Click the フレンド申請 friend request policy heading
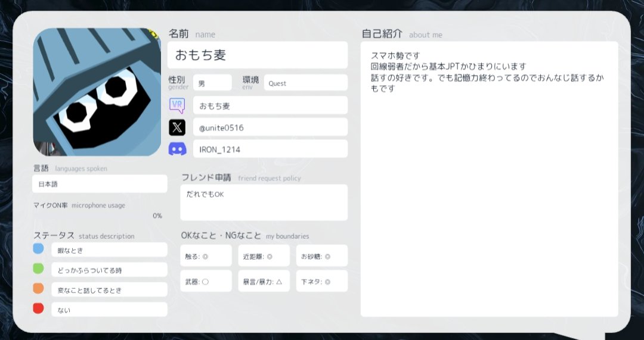 [241, 178]
